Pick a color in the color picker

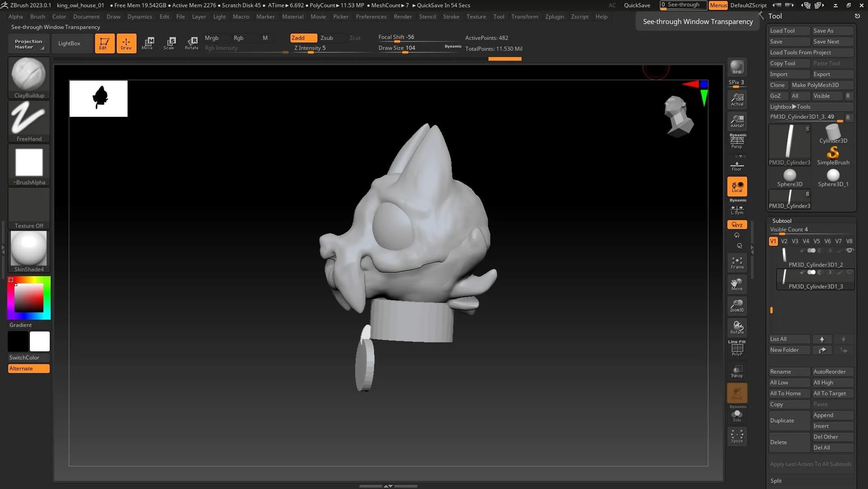[x=29, y=298]
